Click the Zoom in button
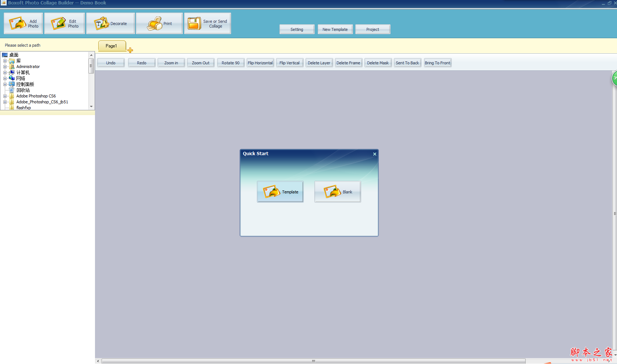Viewport: 617px width, 364px height. [171, 63]
